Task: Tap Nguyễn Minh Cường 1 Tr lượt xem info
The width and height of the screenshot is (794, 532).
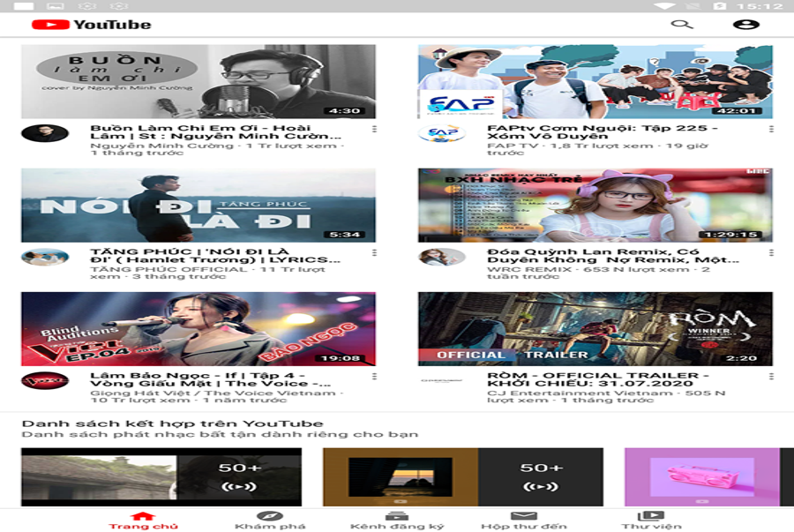Action: [x=217, y=149]
